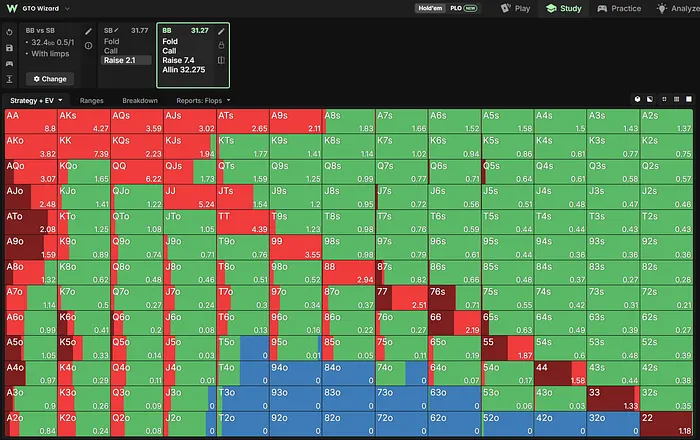Click the 66 cell showing 2.19

pos(454,323)
